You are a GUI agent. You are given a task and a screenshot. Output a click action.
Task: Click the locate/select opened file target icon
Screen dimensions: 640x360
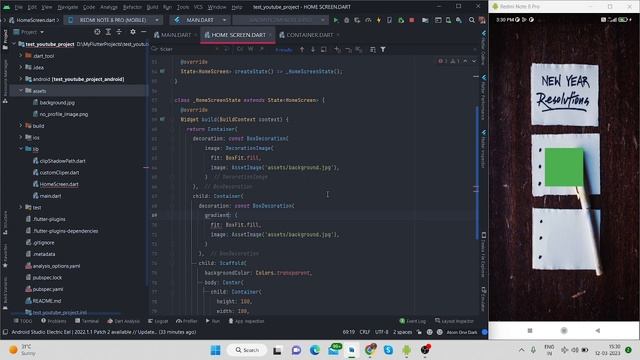coord(97,32)
